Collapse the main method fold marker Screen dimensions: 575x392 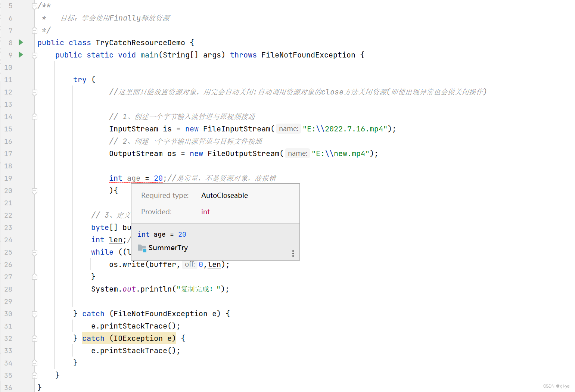click(34, 55)
